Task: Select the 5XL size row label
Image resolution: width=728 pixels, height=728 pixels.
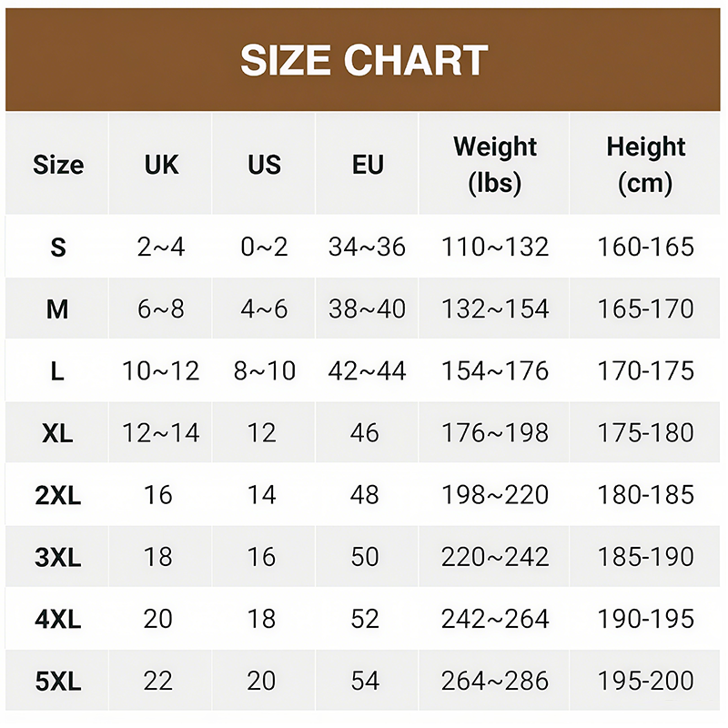Action: (x=57, y=681)
